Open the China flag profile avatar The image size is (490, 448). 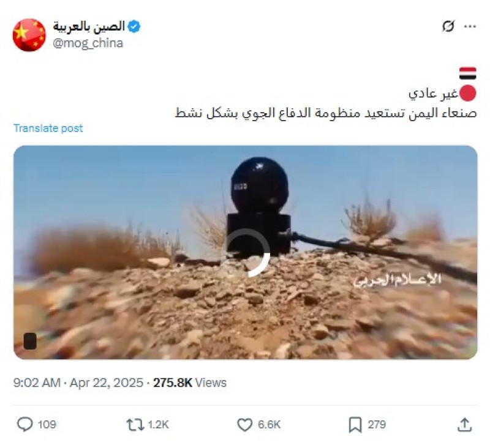29,35
